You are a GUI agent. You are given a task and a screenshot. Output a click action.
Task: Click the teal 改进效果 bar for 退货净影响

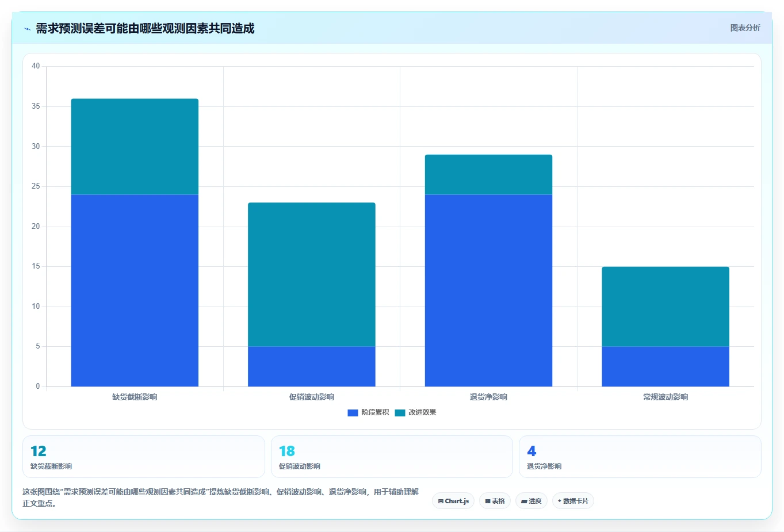[488, 175]
